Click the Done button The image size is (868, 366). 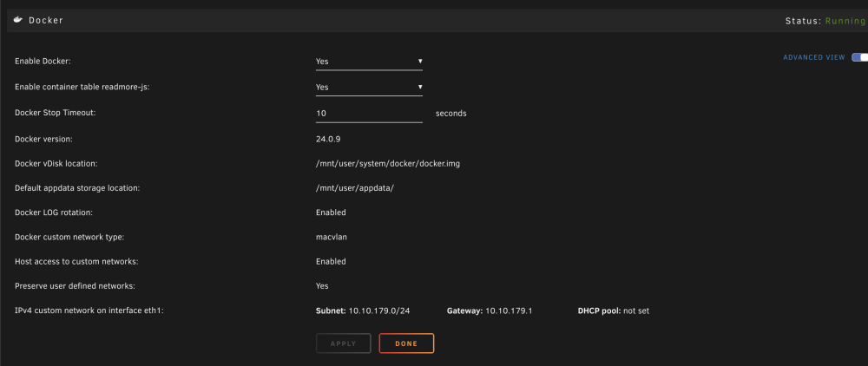406,343
